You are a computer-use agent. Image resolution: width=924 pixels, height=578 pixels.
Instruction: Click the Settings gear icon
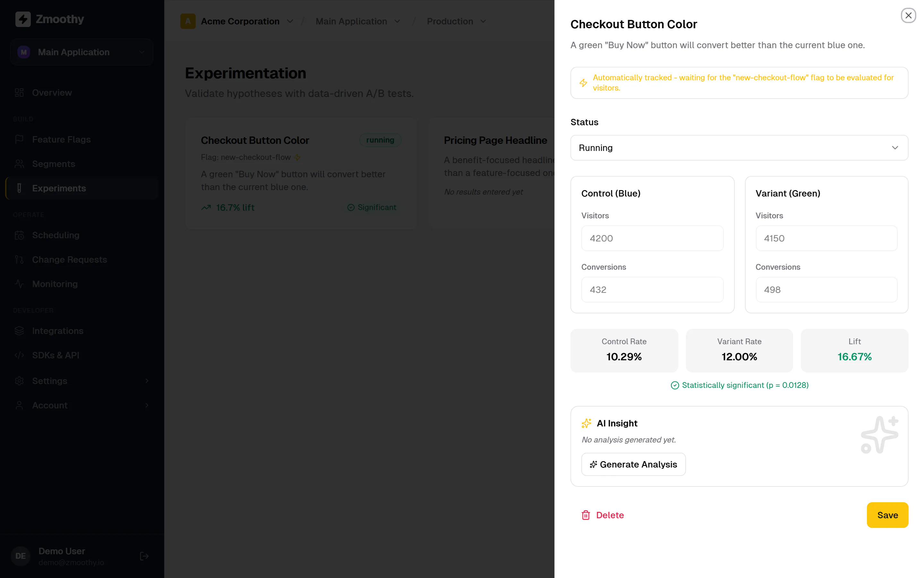19,381
